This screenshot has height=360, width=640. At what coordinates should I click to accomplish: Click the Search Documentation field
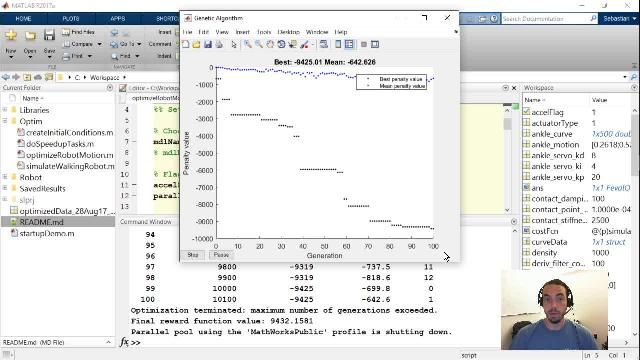click(545, 19)
